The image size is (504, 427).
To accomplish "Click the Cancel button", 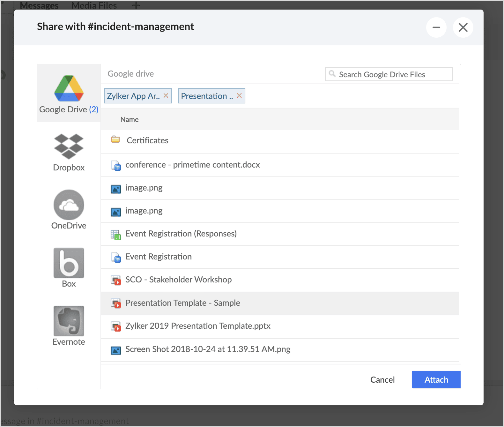I will [382, 379].
